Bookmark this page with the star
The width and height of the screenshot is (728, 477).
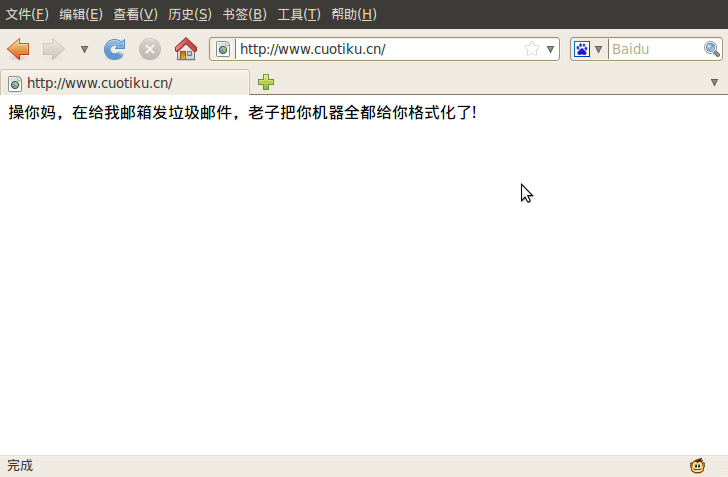pos(532,49)
